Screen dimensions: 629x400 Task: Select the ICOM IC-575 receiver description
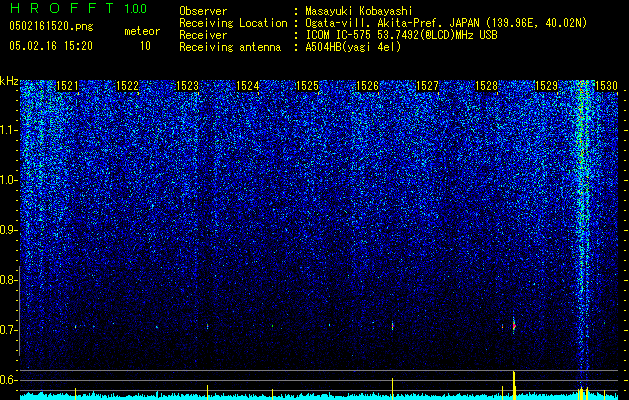tap(401, 35)
